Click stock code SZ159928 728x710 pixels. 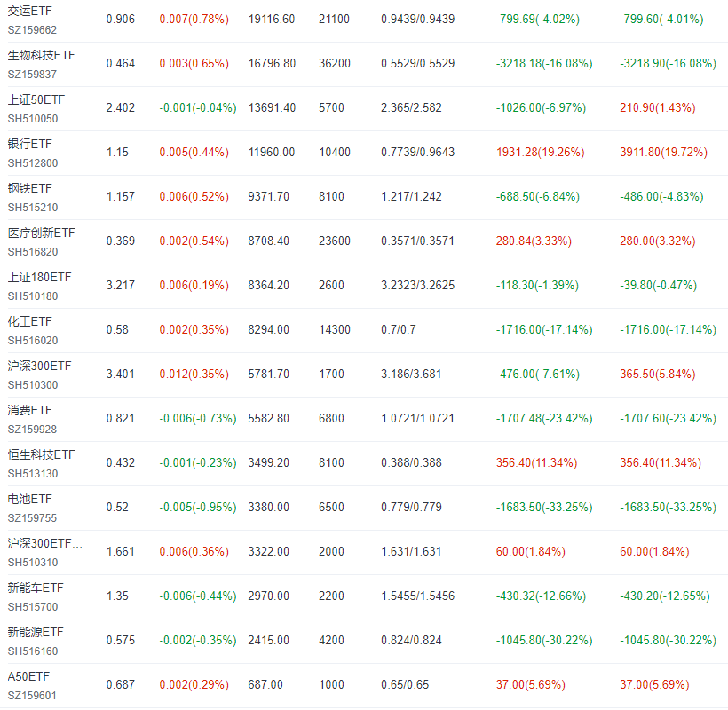coord(32,430)
